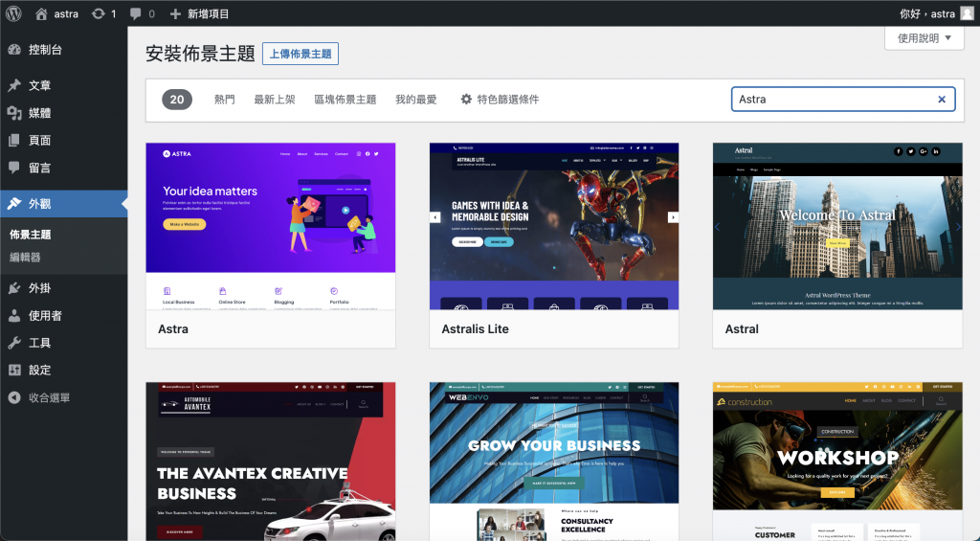Switch to the 我的最愛 tab

coord(415,99)
